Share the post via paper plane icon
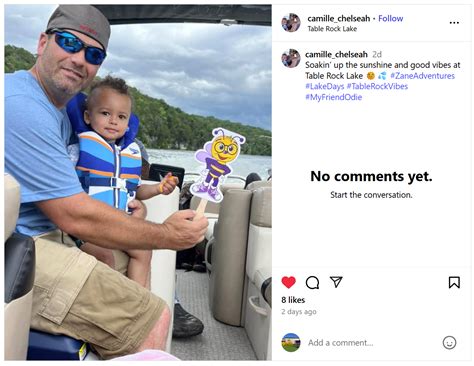 pos(336,282)
